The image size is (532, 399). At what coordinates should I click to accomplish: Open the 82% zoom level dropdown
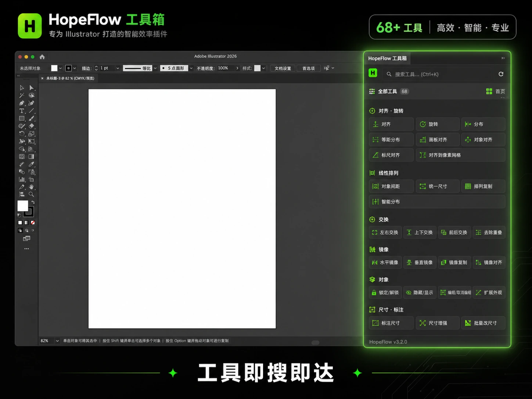[x=57, y=341]
